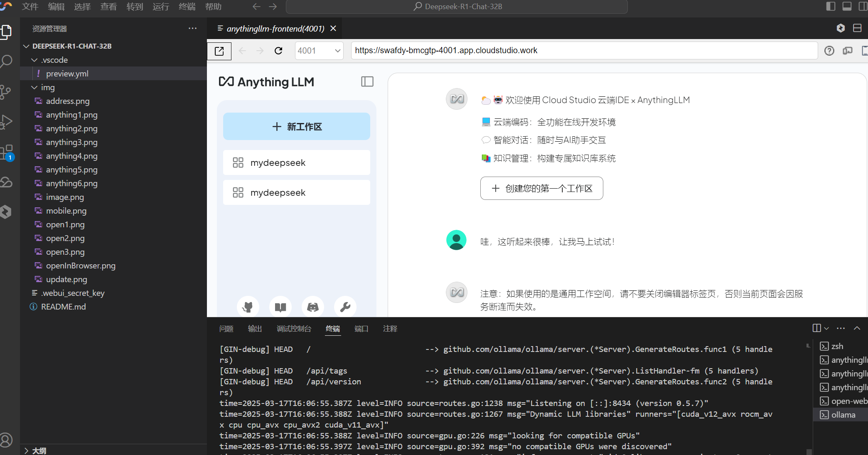The width and height of the screenshot is (868, 455).
Task: Open the Extensions view with badge
Action: pyautogui.click(x=7, y=152)
